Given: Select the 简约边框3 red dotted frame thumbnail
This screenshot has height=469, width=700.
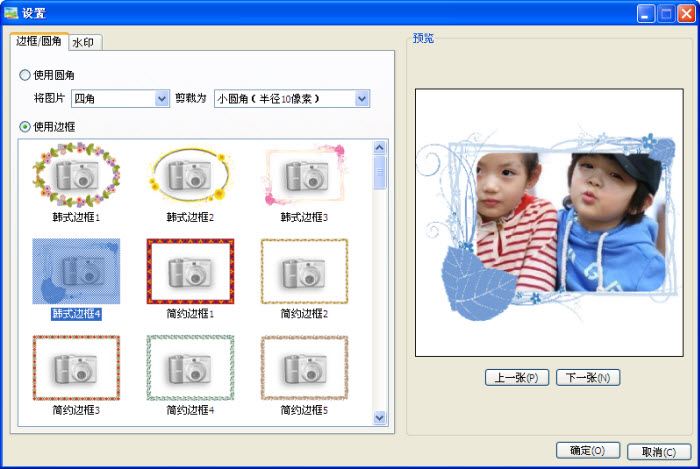Looking at the screenshot, I should pos(76,368).
